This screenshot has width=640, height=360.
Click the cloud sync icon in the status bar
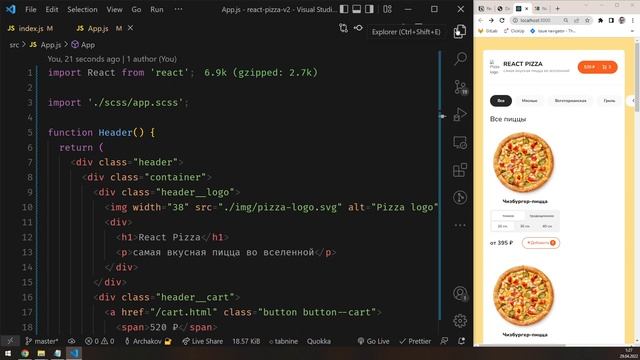coord(71,341)
